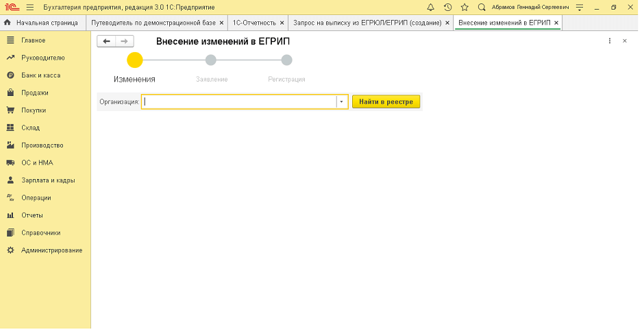Click user name Абрамов Геннадий Сергеевич
644x334 pixels.
(x=530, y=8)
